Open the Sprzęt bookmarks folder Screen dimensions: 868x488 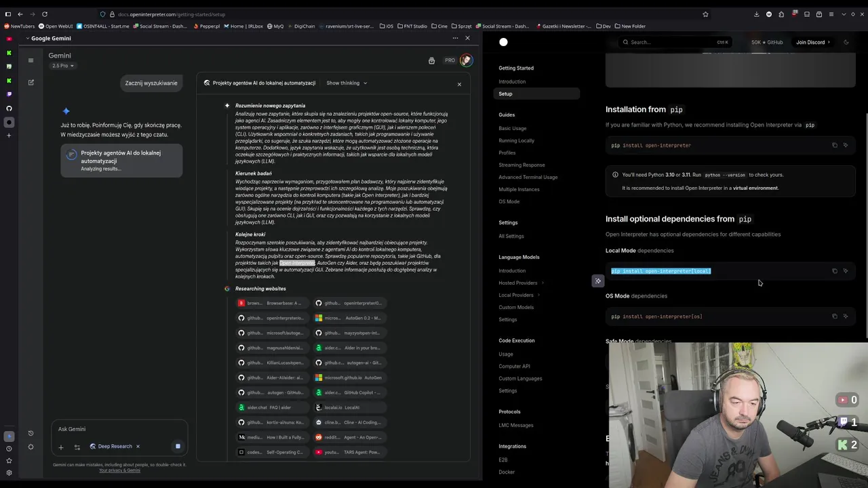point(461,26)
